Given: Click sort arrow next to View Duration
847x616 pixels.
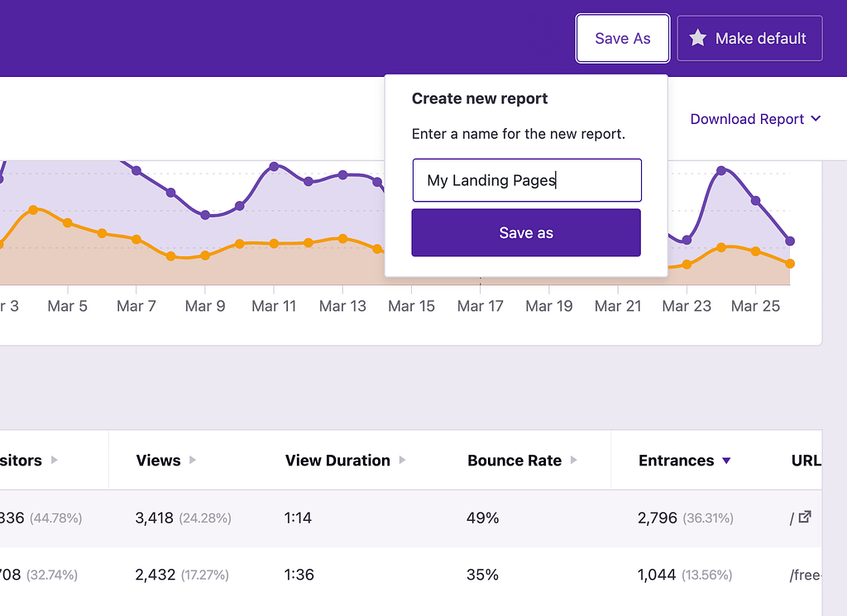Looking at the screenshot, I should coord(403,461).
